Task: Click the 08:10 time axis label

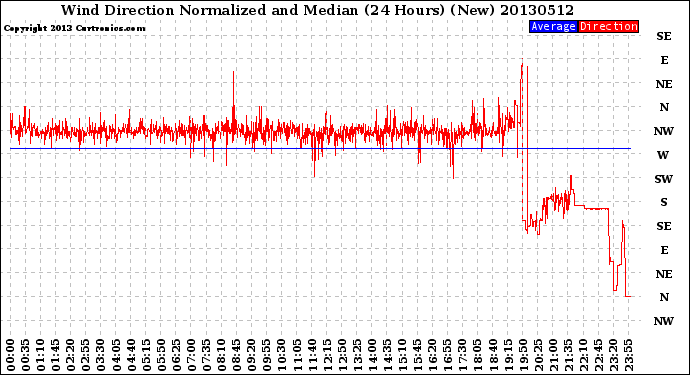Action: pyautogui.click(x=222, y=355)
